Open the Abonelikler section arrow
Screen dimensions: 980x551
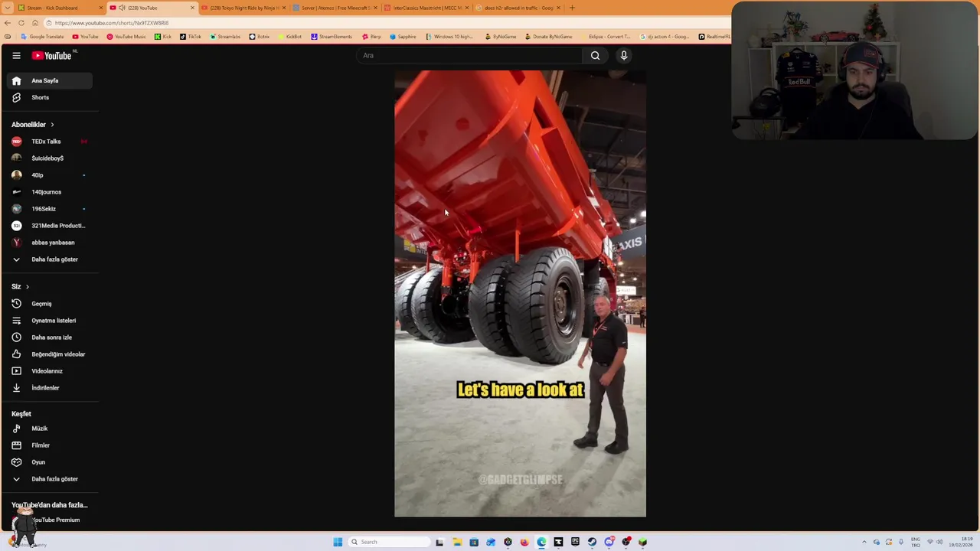point(52,125)
